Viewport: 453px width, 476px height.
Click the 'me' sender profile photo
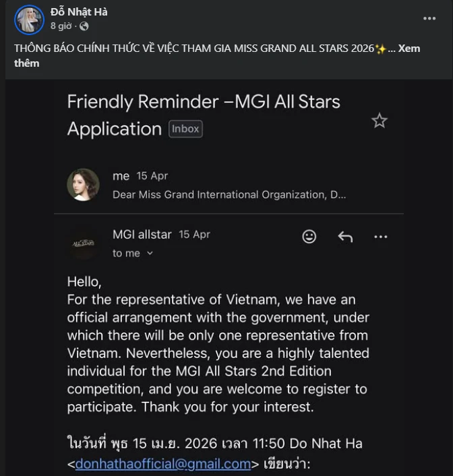(x=83, y=185)
